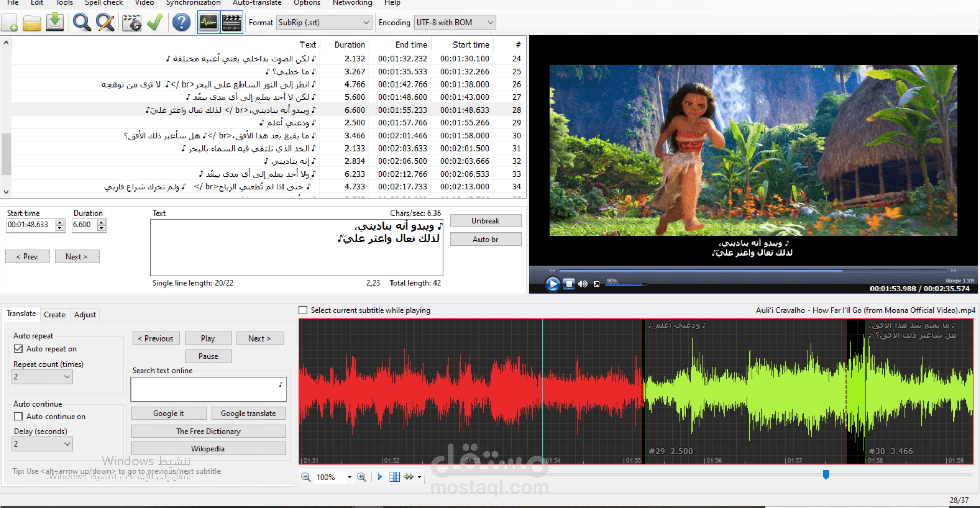Open visual sync (clapperboard with clock icon)
The width and height of the screenshot is (980, 508).
[132, 23]
